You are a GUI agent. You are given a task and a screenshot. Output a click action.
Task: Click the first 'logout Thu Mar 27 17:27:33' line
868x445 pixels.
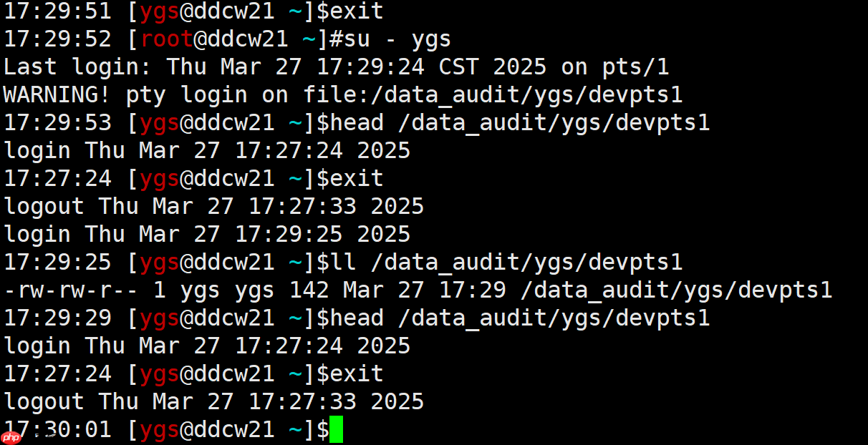213,206
